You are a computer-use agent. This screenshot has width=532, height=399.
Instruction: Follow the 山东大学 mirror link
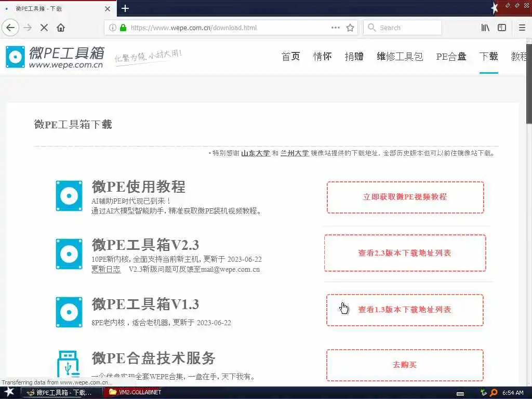coord(256,153)
